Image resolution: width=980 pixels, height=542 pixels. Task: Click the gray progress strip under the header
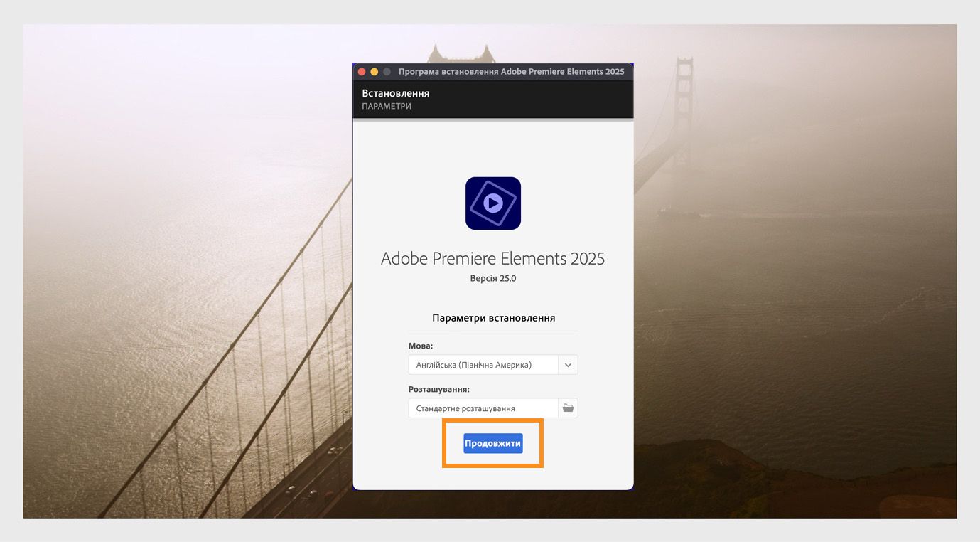click(x=493, y=120)
